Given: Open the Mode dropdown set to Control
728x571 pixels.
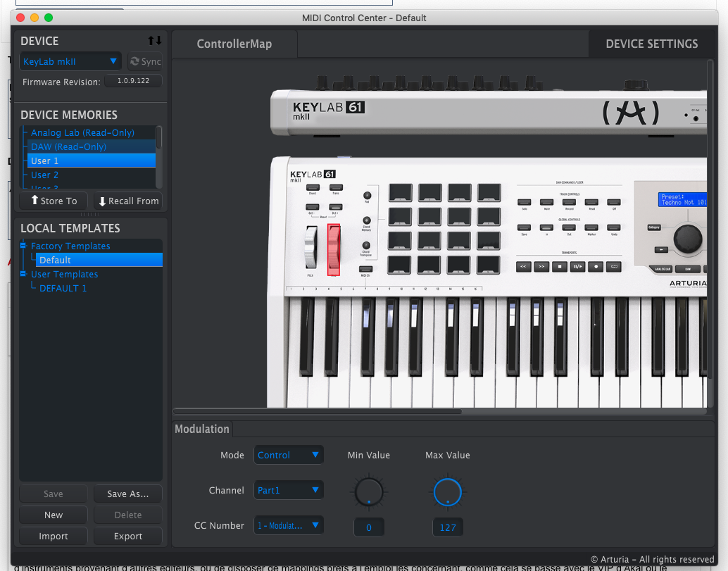Looking at the screenshot, I should tap(289, 455).
